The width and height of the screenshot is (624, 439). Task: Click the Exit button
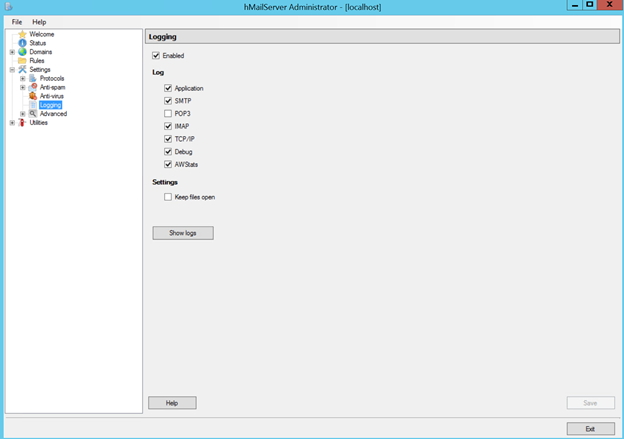[591, 429]
